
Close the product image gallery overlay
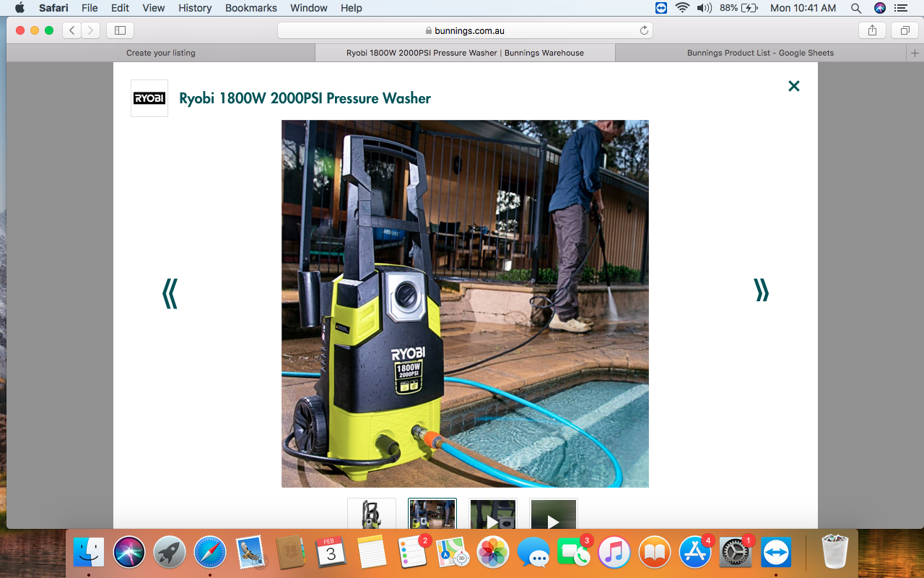click(794, 86)
